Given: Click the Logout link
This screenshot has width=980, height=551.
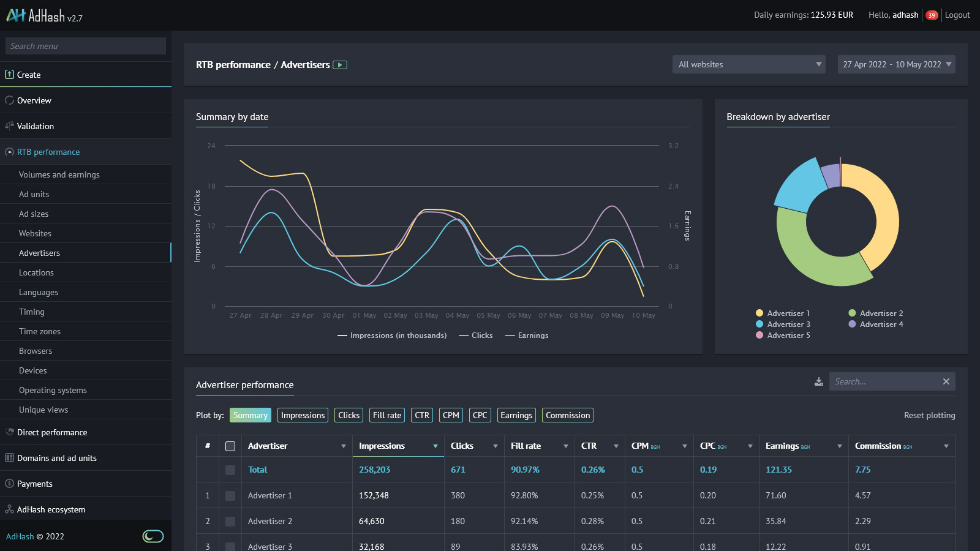Looking at the screenshot, I should point(957,15).
